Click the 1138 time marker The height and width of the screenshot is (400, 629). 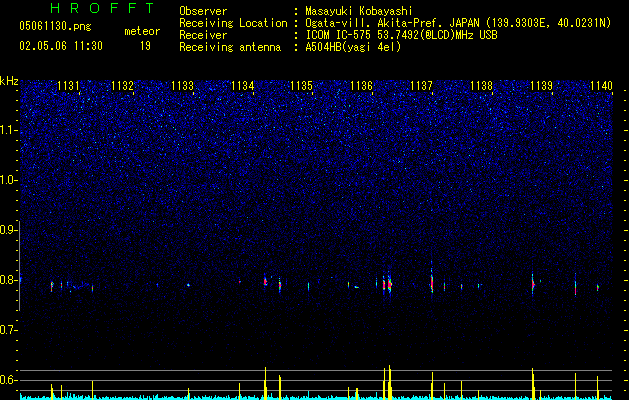481,86
